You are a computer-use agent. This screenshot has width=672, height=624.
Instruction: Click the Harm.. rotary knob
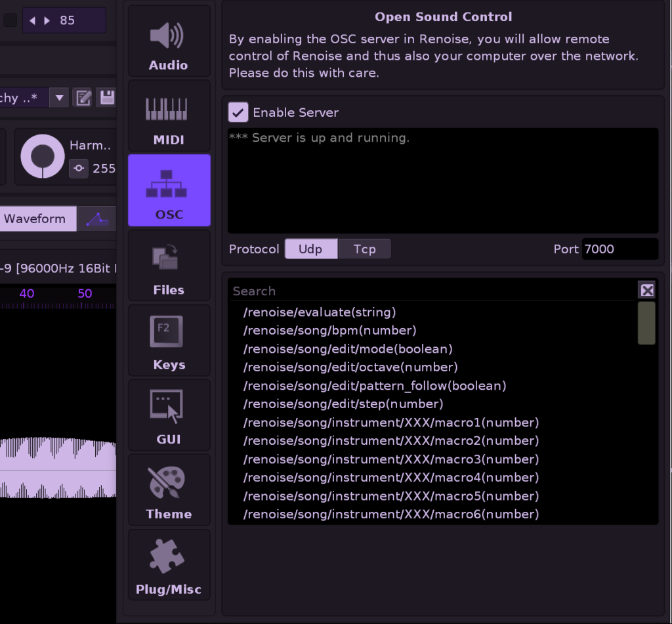click(x=43, y=156)
